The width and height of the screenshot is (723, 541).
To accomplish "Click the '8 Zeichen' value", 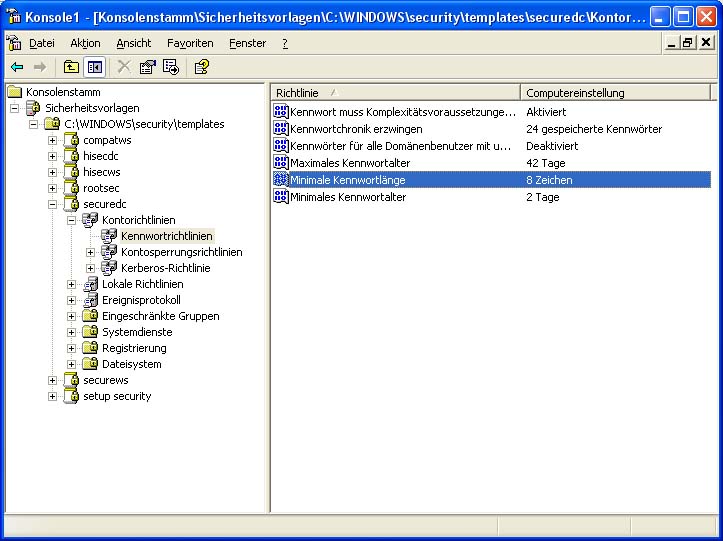I will [549, 180].
